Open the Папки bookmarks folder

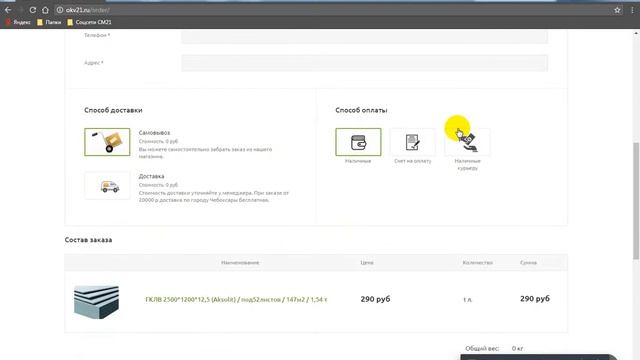(49, 22)
